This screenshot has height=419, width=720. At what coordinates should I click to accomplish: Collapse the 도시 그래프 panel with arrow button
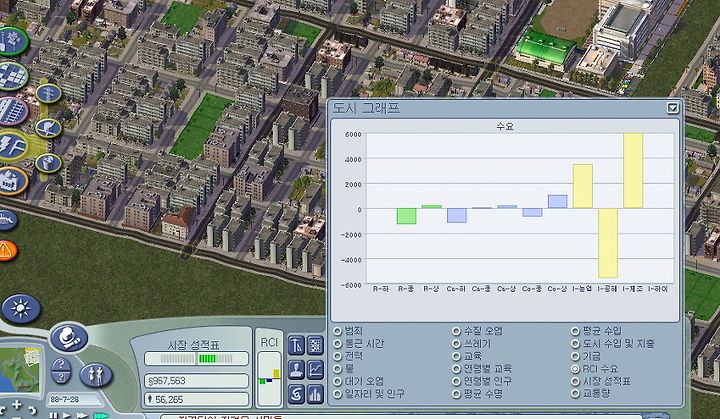(672, 108)
